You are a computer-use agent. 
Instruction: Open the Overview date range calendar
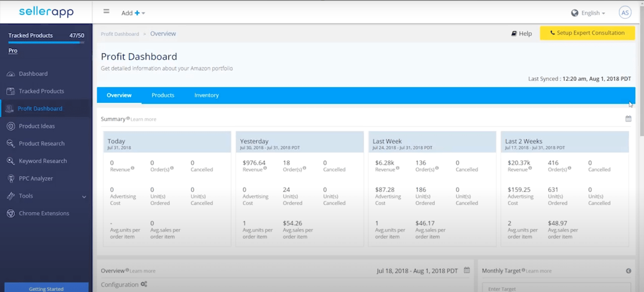pos(467,271)
